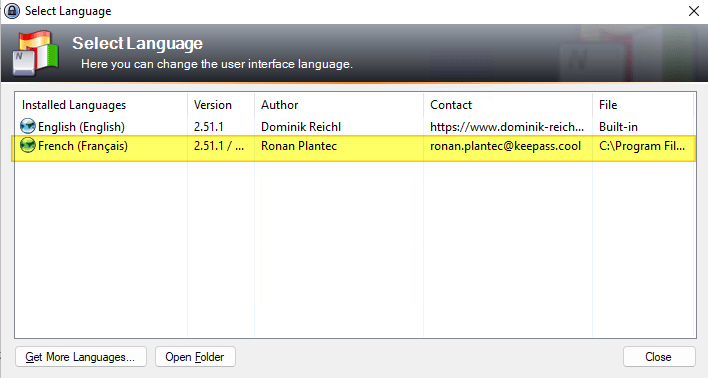The height and width of the screenshot is (378, 708).
Task: Click the globe icon beside French (Français)
Action: coord(28,145)
